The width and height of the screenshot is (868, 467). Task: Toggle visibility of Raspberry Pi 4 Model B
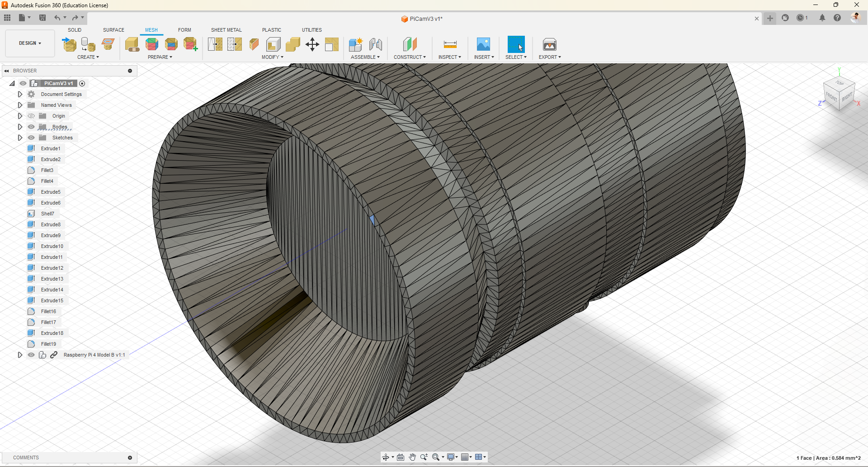(31, 355)
